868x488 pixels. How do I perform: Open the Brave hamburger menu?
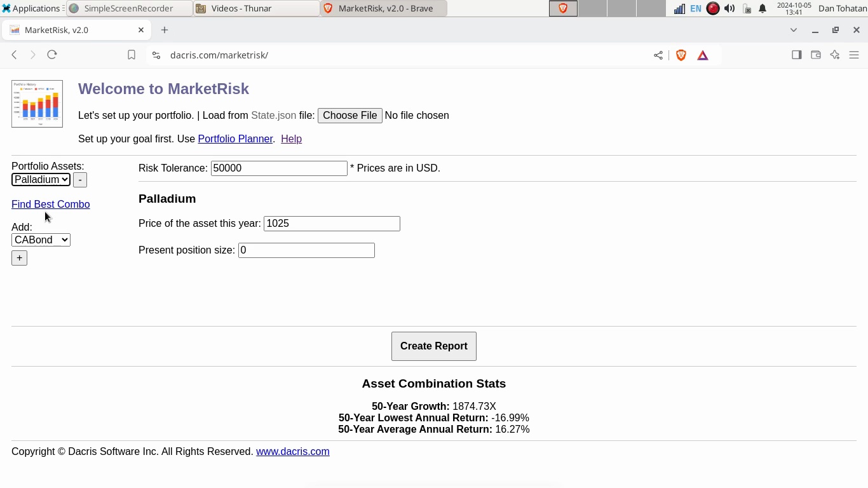(854, 55)
